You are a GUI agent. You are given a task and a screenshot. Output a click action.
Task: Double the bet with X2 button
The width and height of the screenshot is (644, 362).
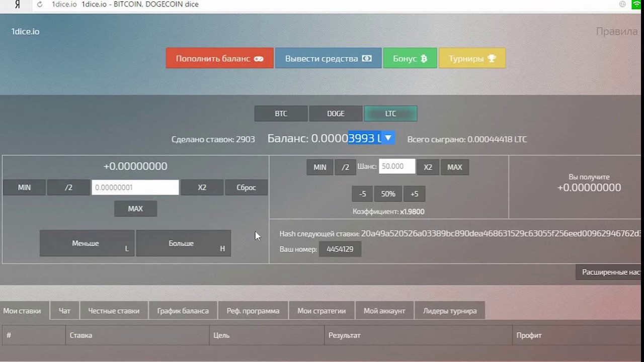click(202, 188)
